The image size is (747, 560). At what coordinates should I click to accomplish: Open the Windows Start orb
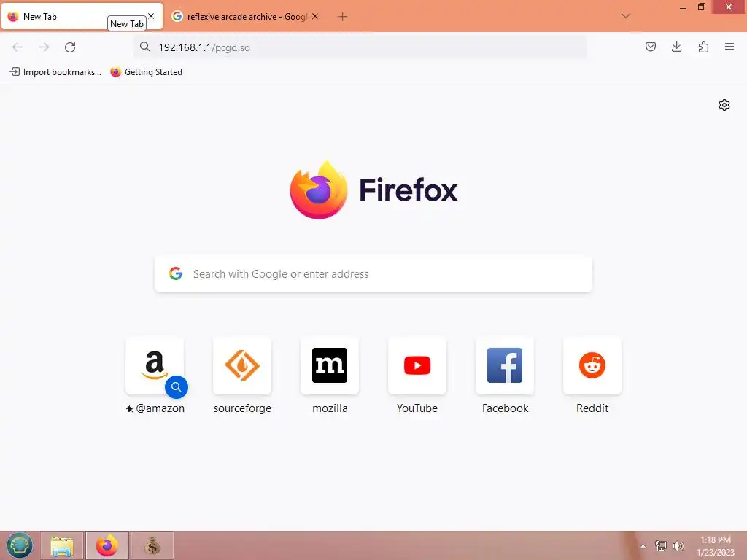tap(20, 545)
